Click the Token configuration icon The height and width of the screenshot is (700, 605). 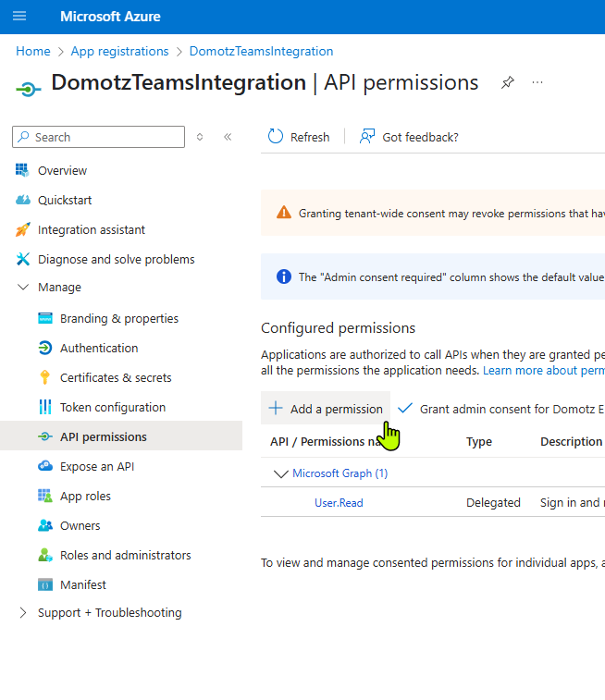[45, 407]
